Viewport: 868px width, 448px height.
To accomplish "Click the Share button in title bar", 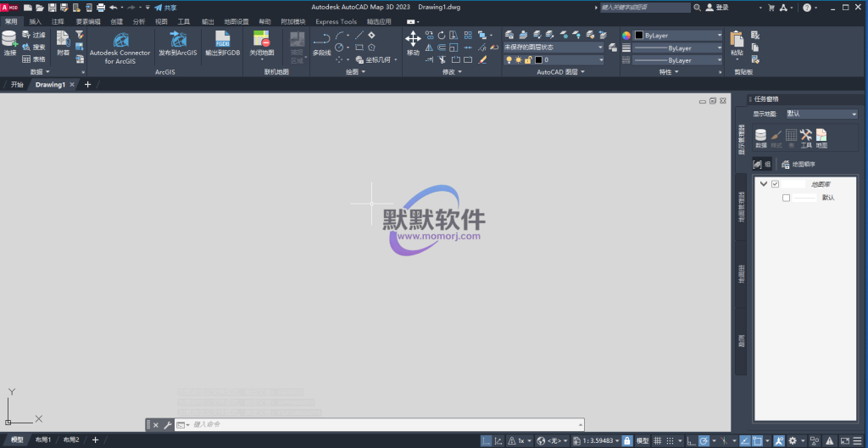I will coord(165,7).
